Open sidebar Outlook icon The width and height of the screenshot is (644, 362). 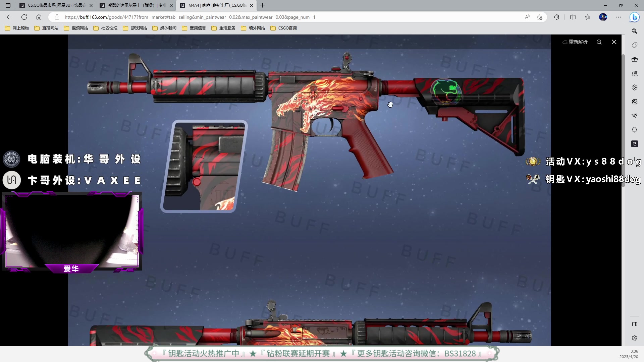tap(635, 102)
